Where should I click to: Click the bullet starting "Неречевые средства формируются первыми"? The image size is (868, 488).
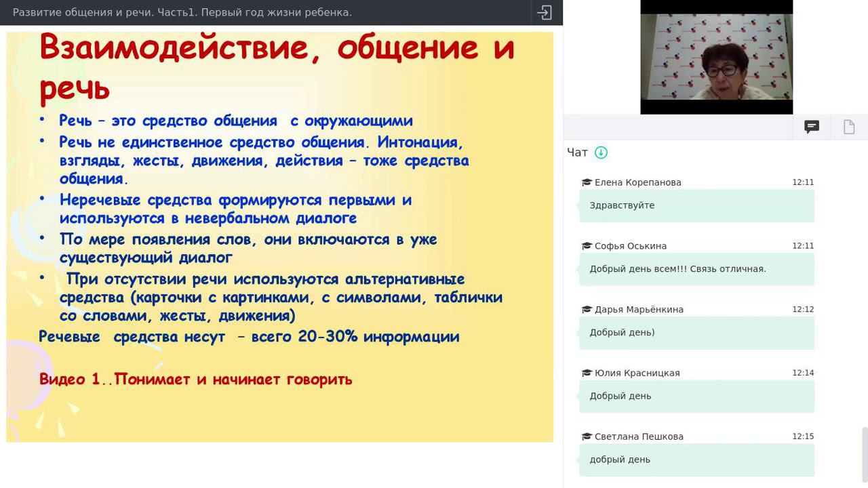pos(235,209)
